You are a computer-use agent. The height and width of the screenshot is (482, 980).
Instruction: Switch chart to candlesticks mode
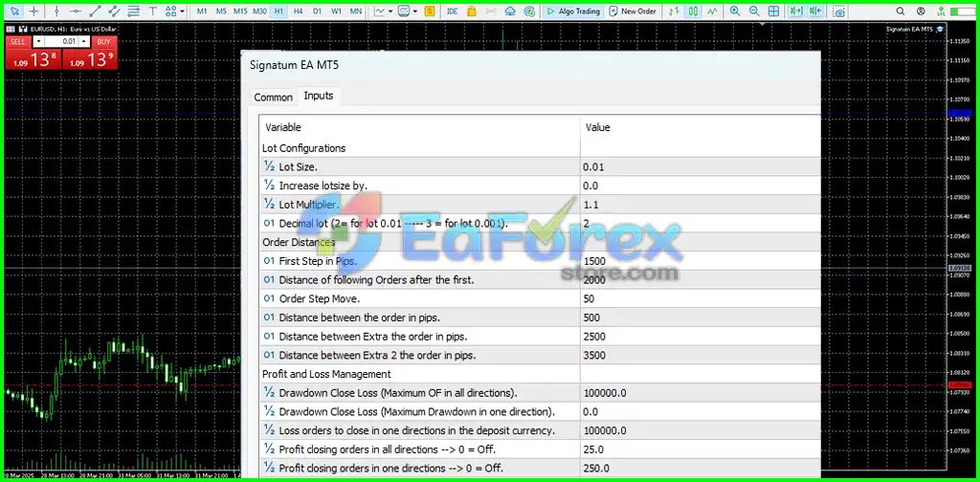coord(693,11)
